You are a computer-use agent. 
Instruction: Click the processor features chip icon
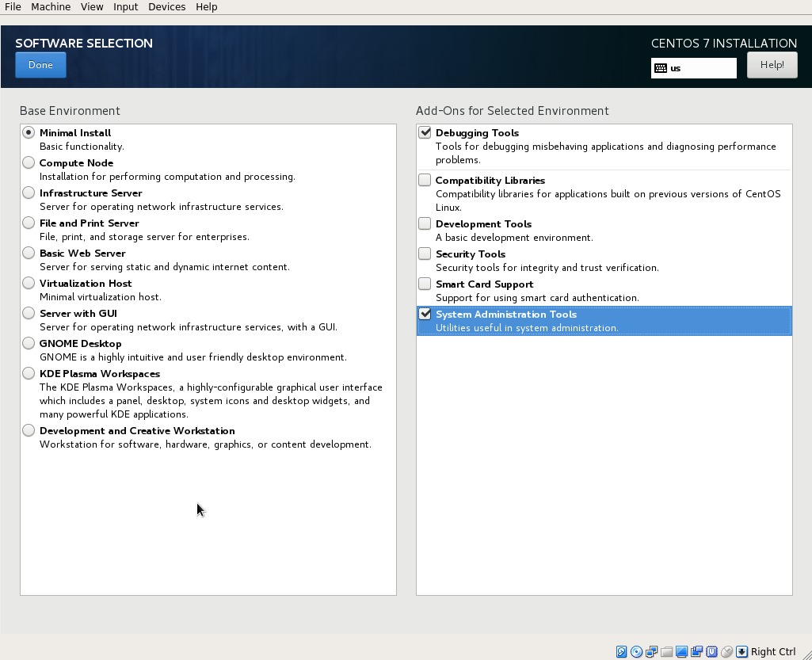711,651
